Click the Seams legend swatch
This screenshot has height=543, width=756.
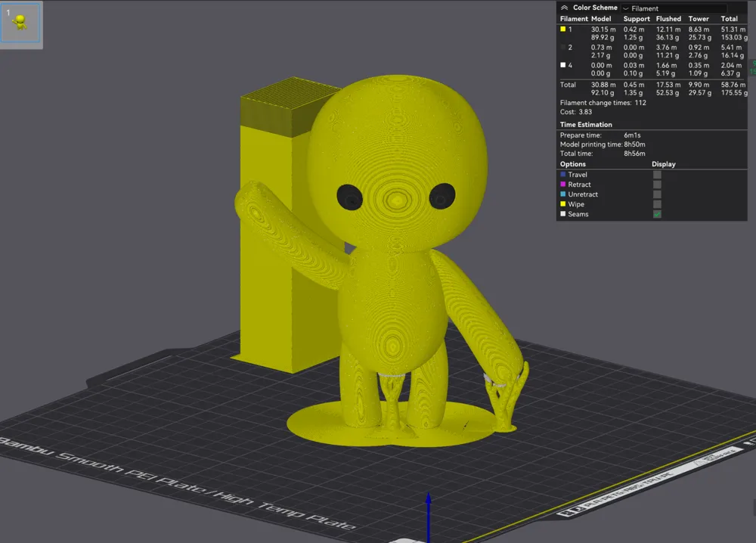(562, 214)
